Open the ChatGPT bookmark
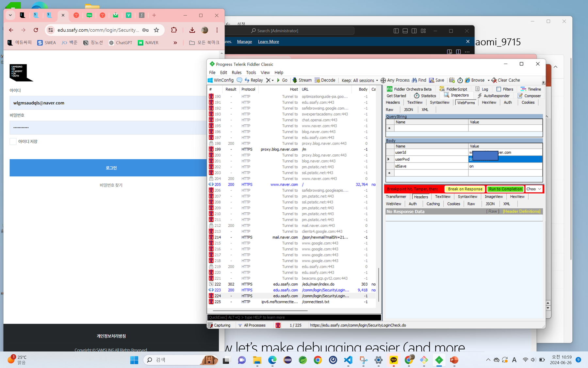This screenshot has height=368, width=588. (121, 43)
